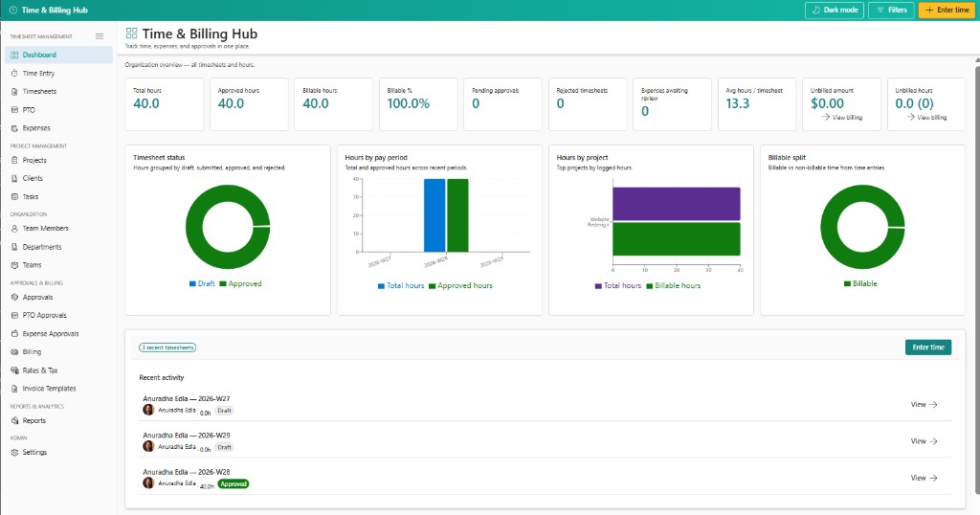Image resolution: width=980 pixels, height=515 pixels.
Task: Open View billing under Unbilled hours
Action: [x=926, y=117]
